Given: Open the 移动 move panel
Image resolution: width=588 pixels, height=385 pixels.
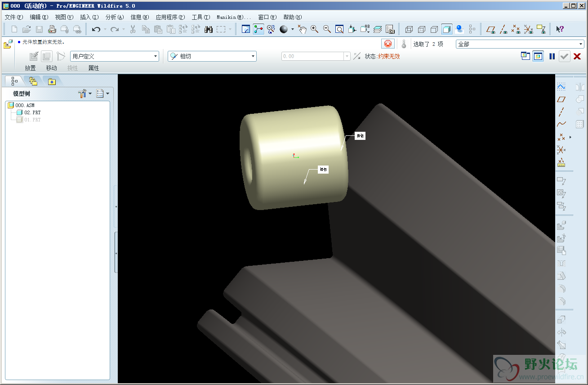Looking at the screenshot, I should pos(51,68).
